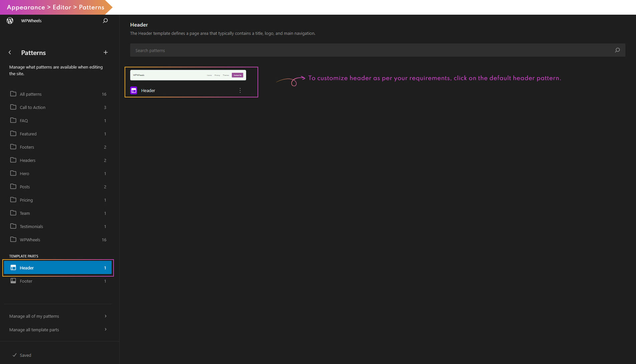This screenshot has height=364, width=636.
Task: Click the WordPress logo icon
Action: tap(10, 21)
